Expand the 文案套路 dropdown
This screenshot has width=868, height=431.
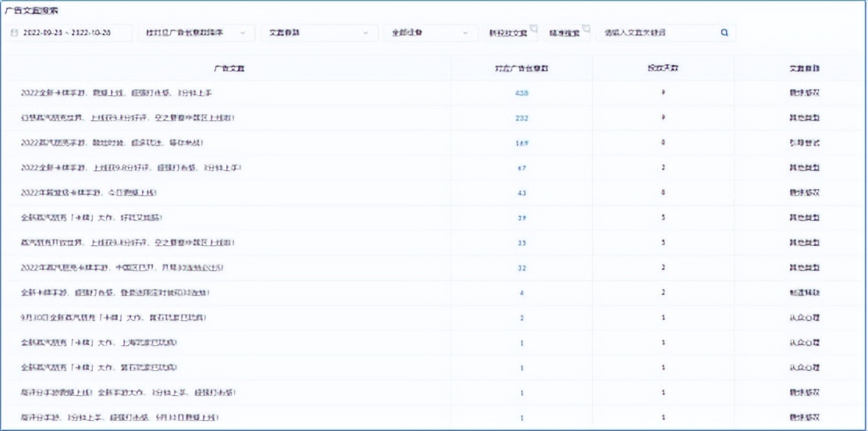click(x=318, y=34)
